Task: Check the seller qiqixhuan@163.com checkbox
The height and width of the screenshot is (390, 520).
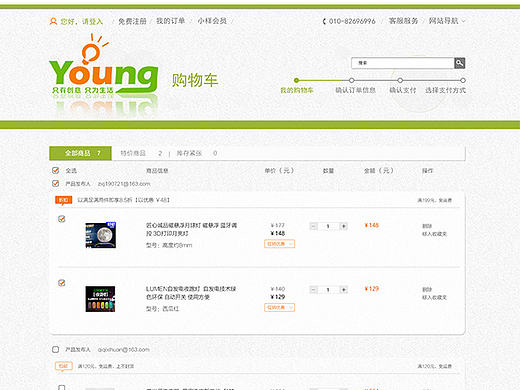Action: tap(56, 349)
